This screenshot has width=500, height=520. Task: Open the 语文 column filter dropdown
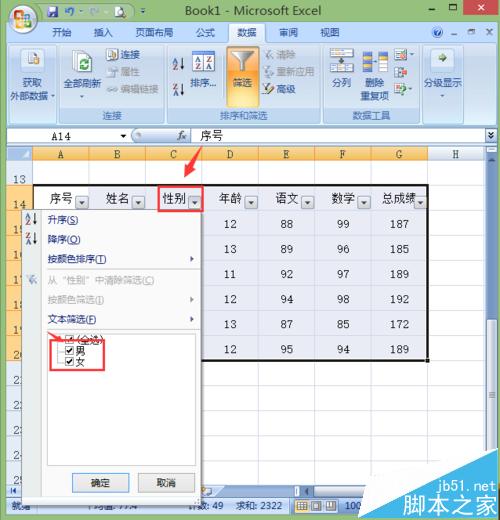pyautogui.click(x=308, y=202)
